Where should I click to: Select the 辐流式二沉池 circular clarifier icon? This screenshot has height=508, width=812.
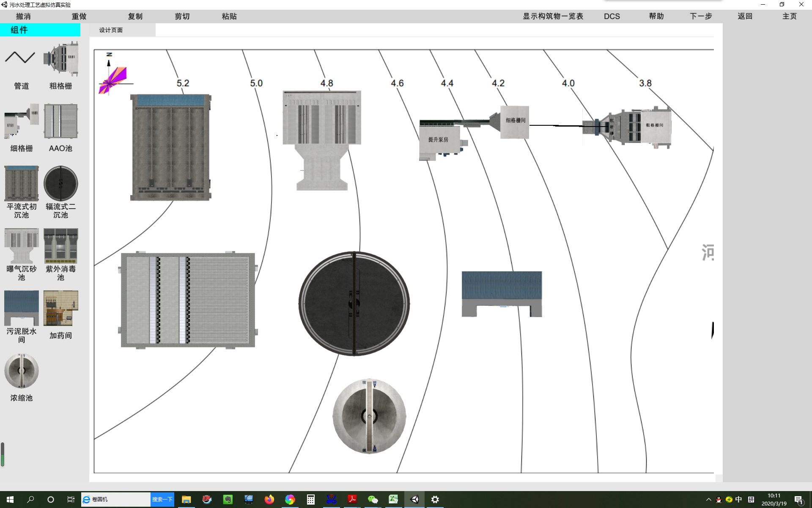pyautogui.click(x=60, y=183)
